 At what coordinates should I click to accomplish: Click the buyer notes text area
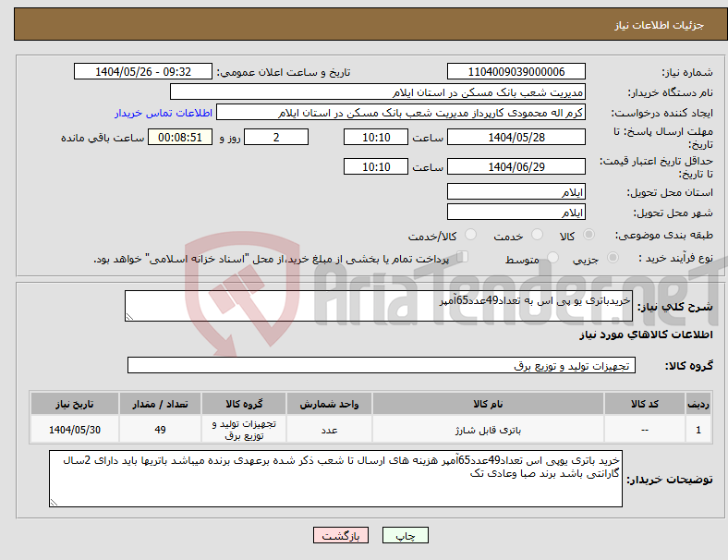(x=335, y=479)
